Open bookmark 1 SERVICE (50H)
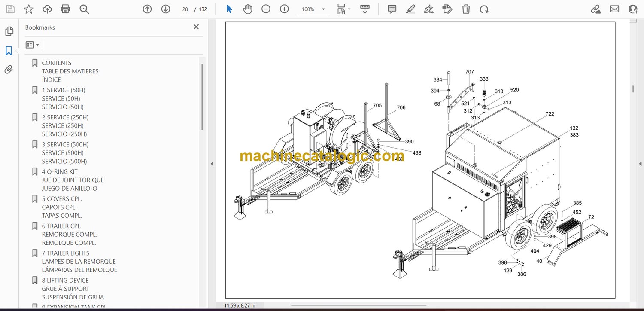Image resolution: width=644 pixels, height=311 pixels. (x=63, y=98)
